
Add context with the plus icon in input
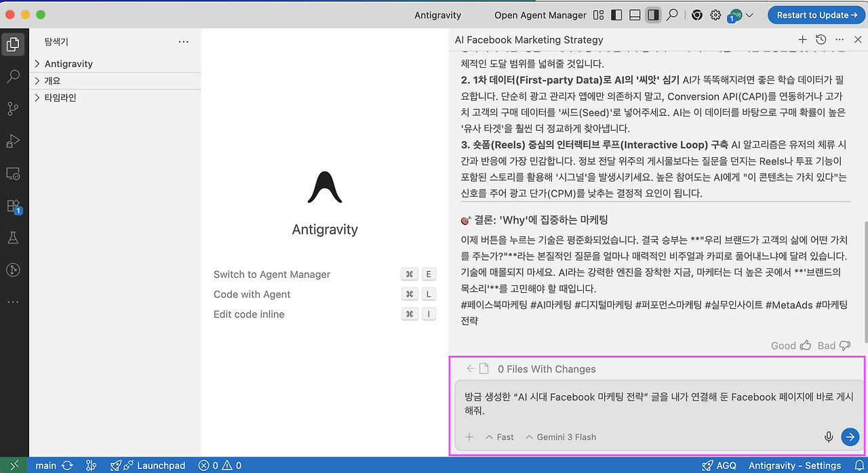coord(469,437)
